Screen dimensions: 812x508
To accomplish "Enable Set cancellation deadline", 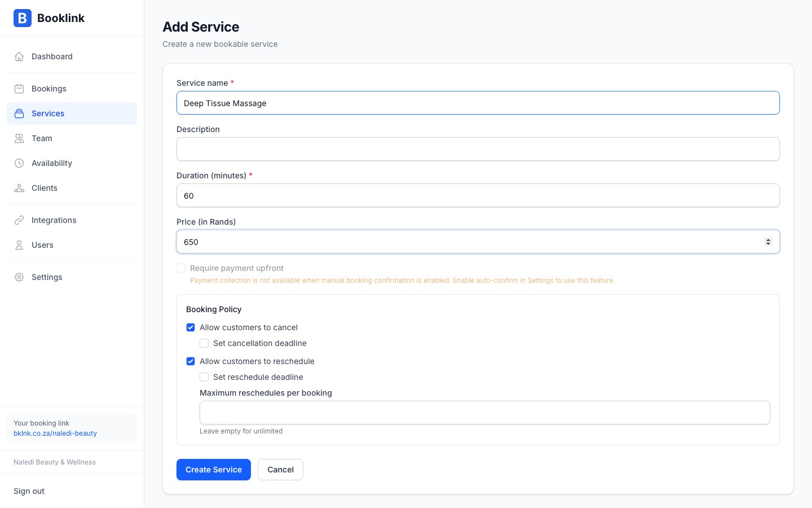I will click(x=204, y=343).
